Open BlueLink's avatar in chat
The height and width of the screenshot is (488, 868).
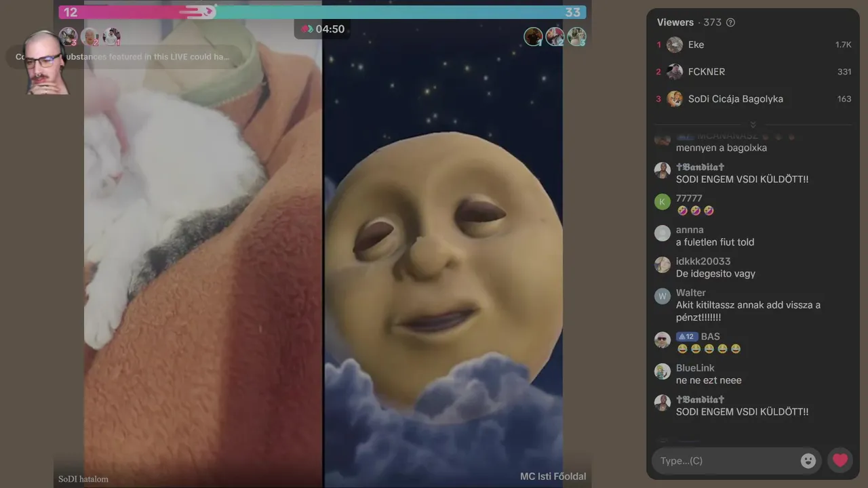coord(663,371)
